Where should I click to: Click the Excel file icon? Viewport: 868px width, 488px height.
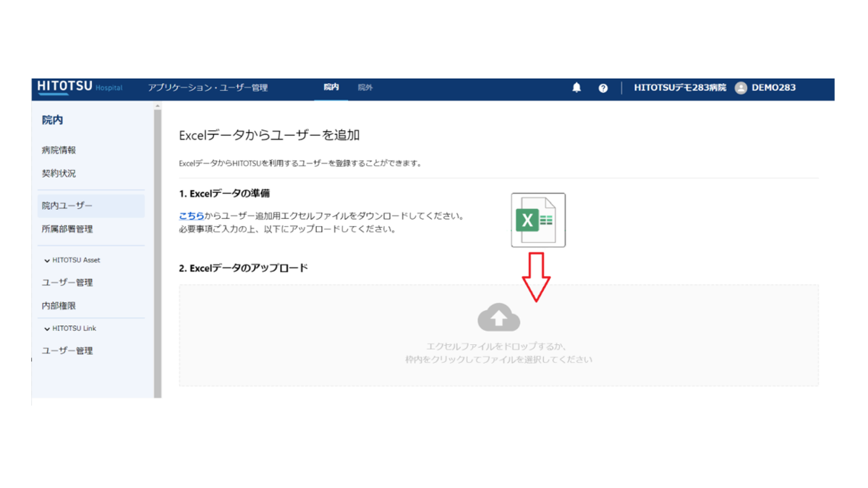click(537, 220)
